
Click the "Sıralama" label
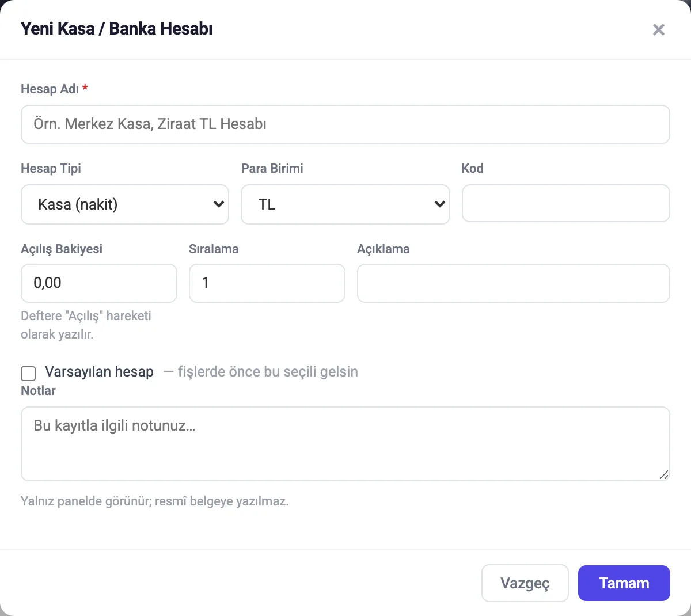[214, 249]
